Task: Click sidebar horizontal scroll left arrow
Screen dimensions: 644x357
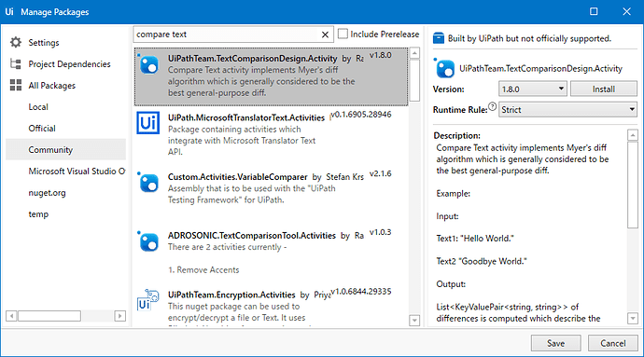Action: click(x=11, y=316)
